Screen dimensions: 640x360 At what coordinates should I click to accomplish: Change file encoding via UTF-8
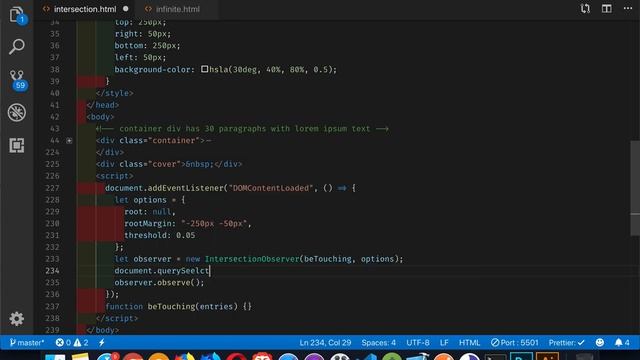[x=418, y=342]
